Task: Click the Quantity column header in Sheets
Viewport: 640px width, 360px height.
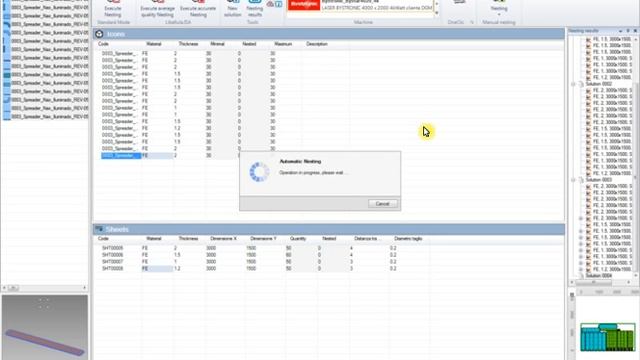Action: [x=298, y=238]
